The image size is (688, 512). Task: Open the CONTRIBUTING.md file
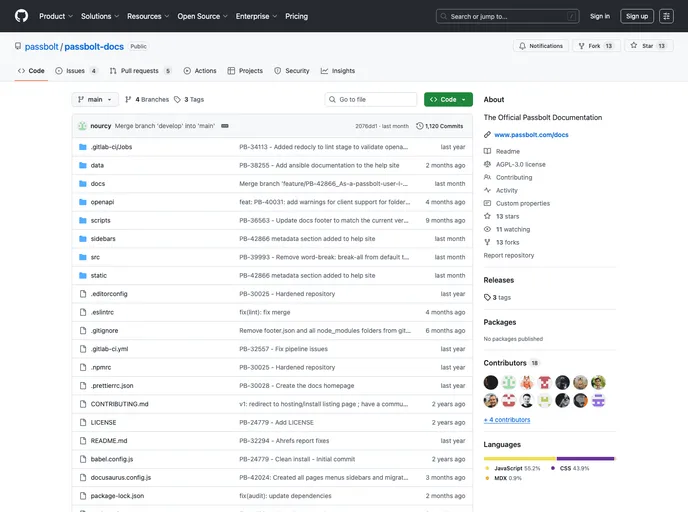pyautogui.click(x=119, y=404)
